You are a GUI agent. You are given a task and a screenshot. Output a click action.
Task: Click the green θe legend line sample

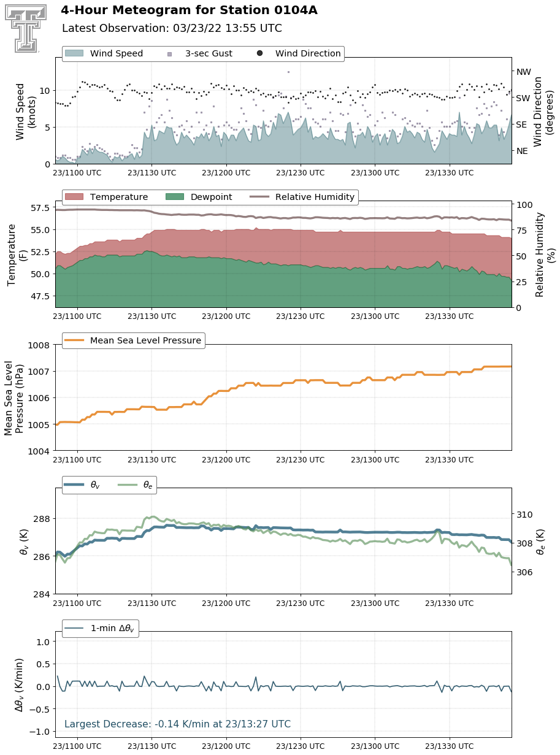tap(127, 485)
